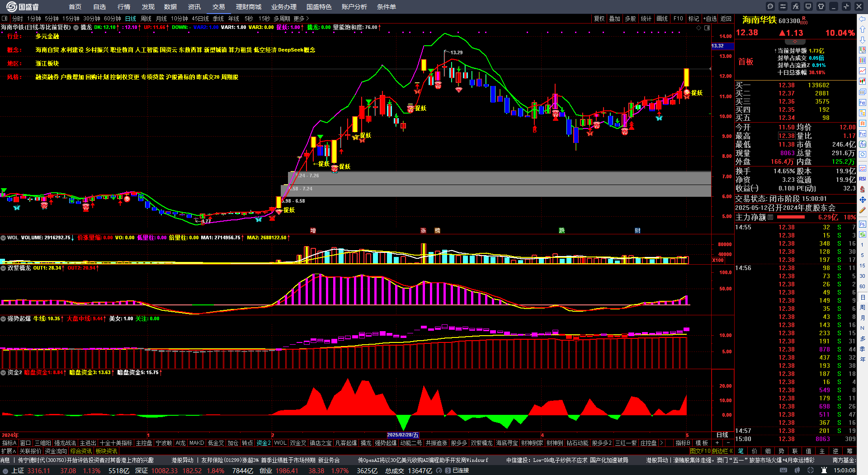The height and width of the screenshot is (475, 868).
Task: Click the +自选 add to watchlist button
Action: 710,19
